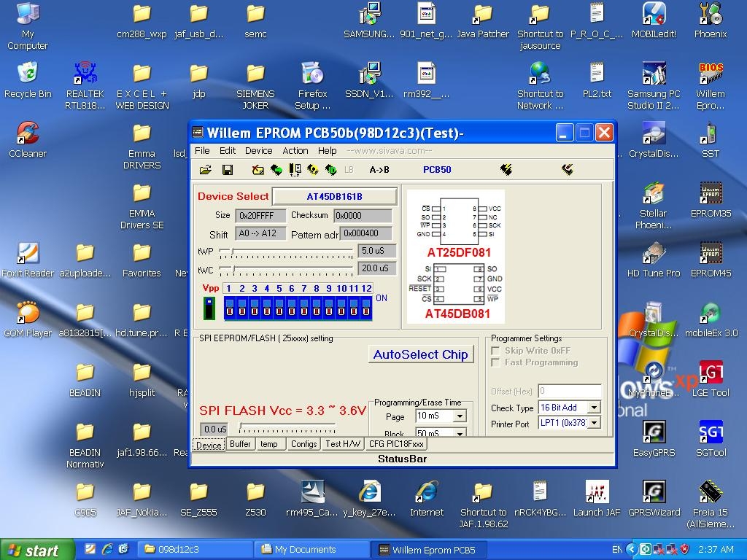Click the EPROM35 desktop icon
Image resolution: width=747 pixels, height=560 pixels.
click(711, 200)
